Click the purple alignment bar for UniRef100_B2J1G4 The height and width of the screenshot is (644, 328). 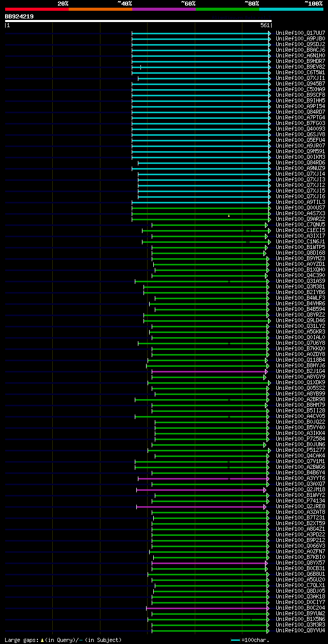pyautogui.click(x=209, y=371)
